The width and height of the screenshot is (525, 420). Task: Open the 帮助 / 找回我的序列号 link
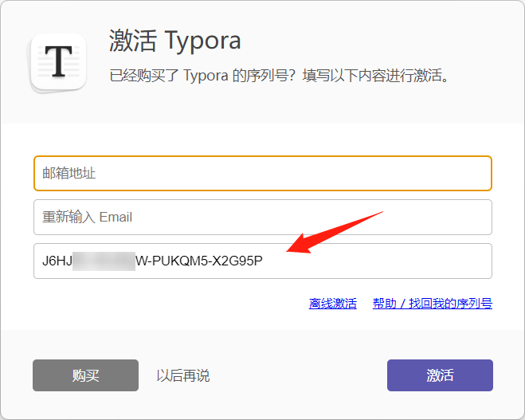(x=433, y=304)
